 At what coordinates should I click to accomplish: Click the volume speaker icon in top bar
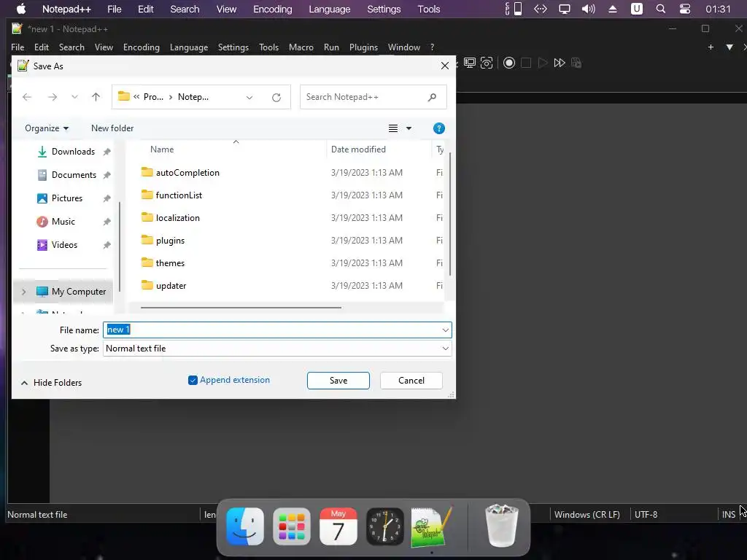[589, 9]
